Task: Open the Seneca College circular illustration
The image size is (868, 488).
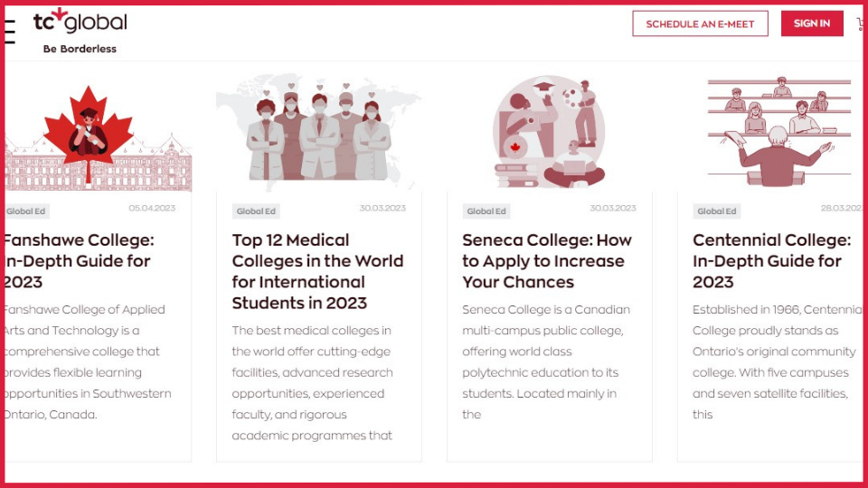Action: pos(549,132)
